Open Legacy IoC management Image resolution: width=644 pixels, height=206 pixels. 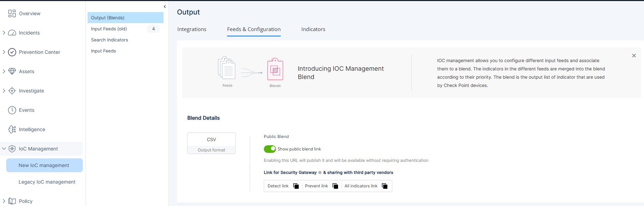coord(47,182)
